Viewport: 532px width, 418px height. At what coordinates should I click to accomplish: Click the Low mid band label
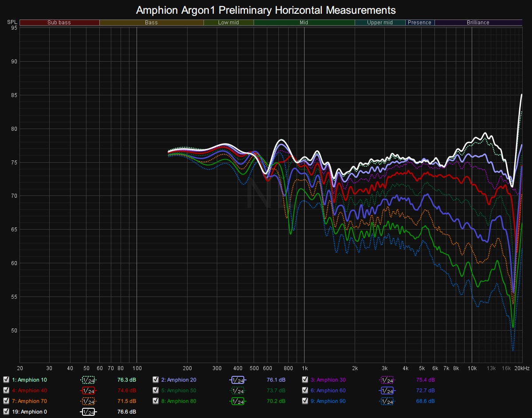(229, 23)
